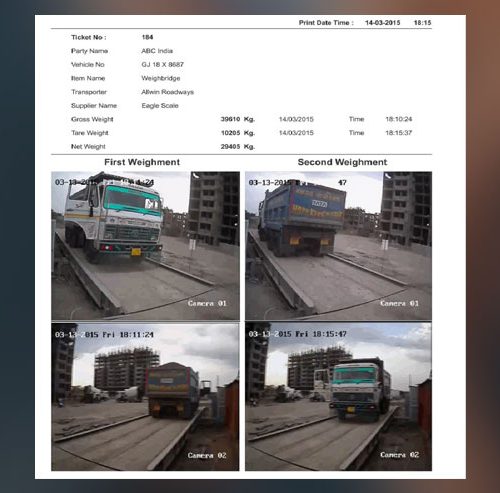
Task: Click the gross weight time 18:10:24
Action: tap(399, 119)
